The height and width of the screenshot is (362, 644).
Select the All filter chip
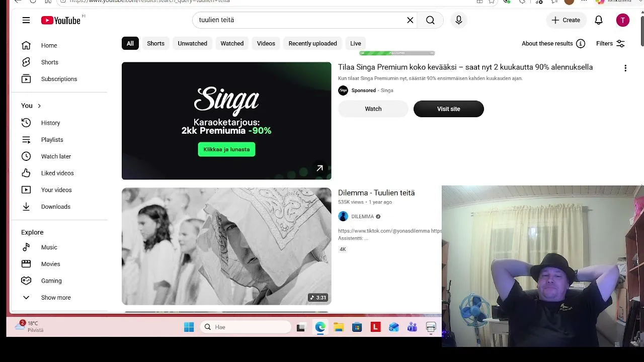pyautogui.click(x=130, y=43)
